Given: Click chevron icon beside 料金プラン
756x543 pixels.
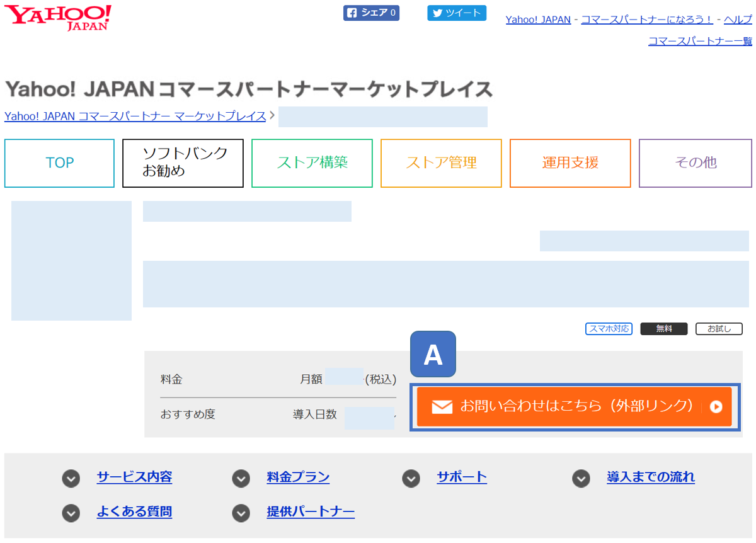Looking at the screenshot, I should [x=241, y=479].
